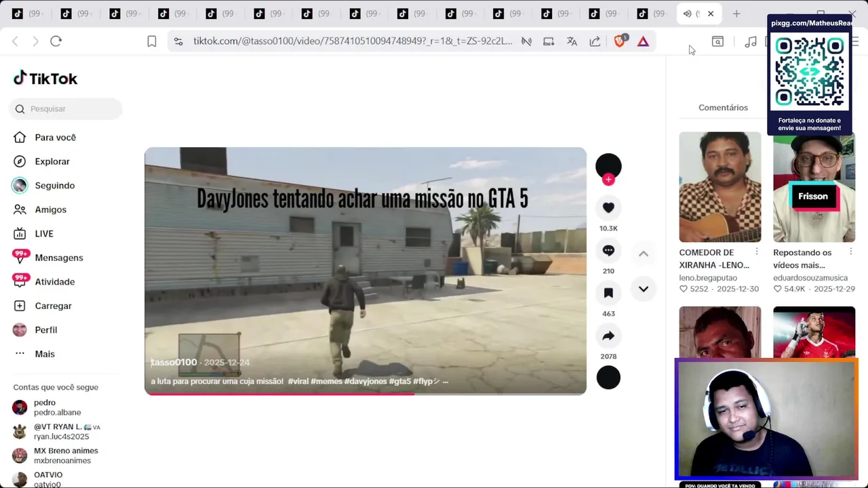868x488 pixels.
Task: Open the red goalkeeper video thumbnail
Action: point(814,332)
